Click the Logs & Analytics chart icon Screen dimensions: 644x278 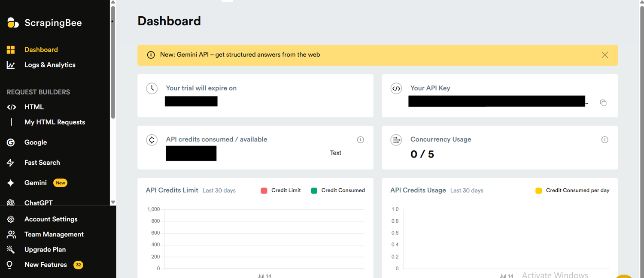tap(11, 65)
